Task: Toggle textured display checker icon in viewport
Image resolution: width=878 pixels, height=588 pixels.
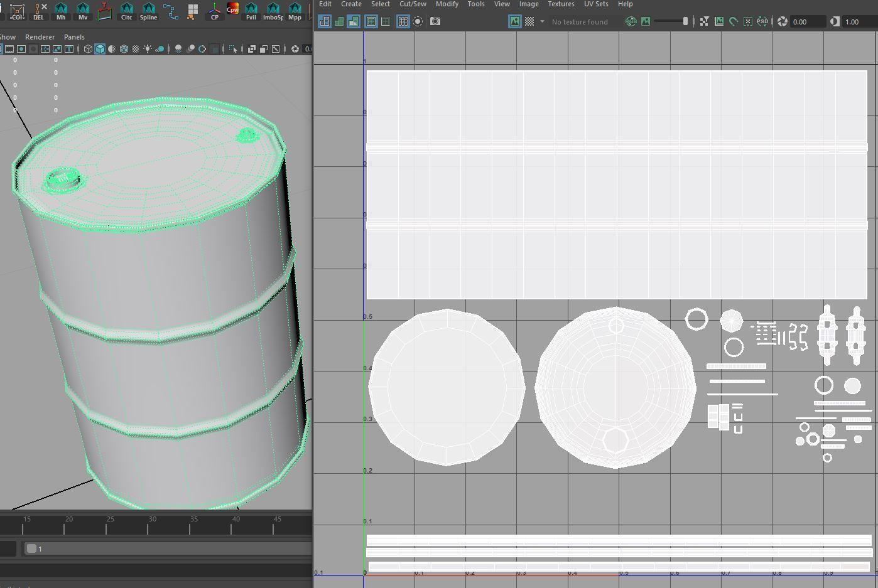Action: click(136, 49)
